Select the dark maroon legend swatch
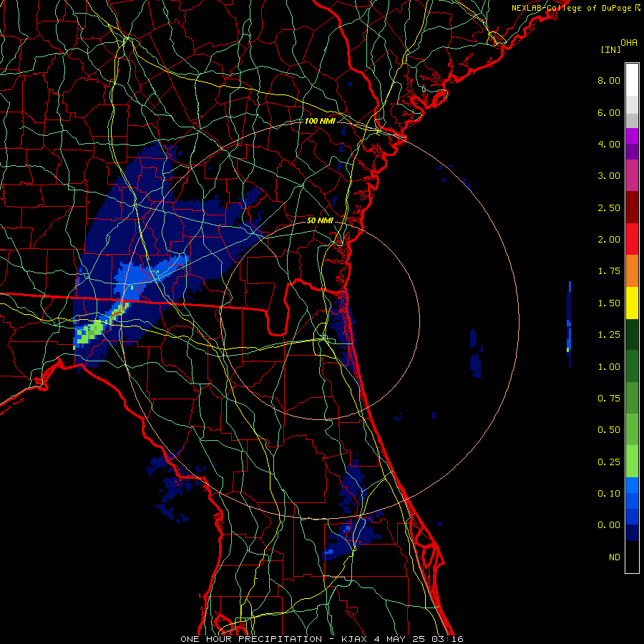The height and width of the screenshot is (644, 644). click(x=632, y=208)
